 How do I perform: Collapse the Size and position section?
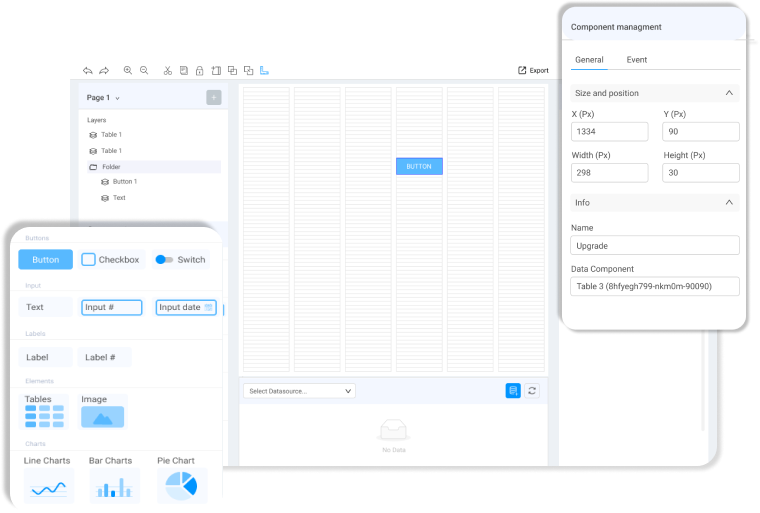[x=729, y=93]
